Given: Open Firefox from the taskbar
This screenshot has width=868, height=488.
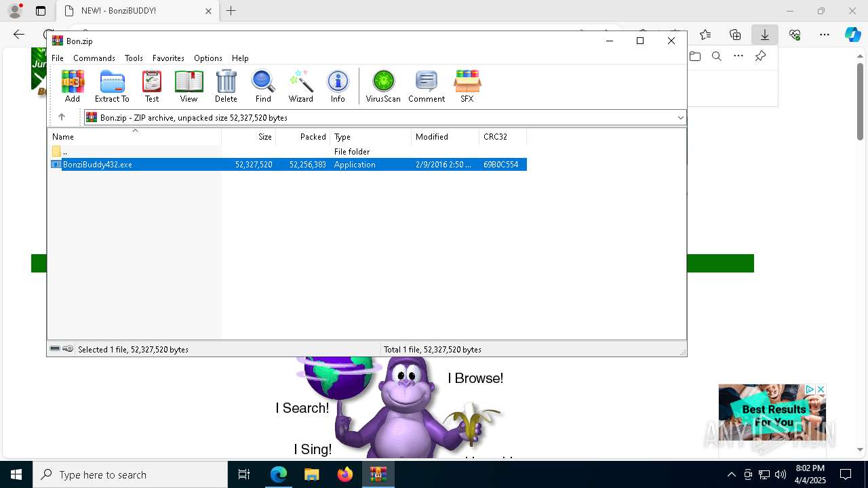Looking at the screenshot, I should pos(345,474).
